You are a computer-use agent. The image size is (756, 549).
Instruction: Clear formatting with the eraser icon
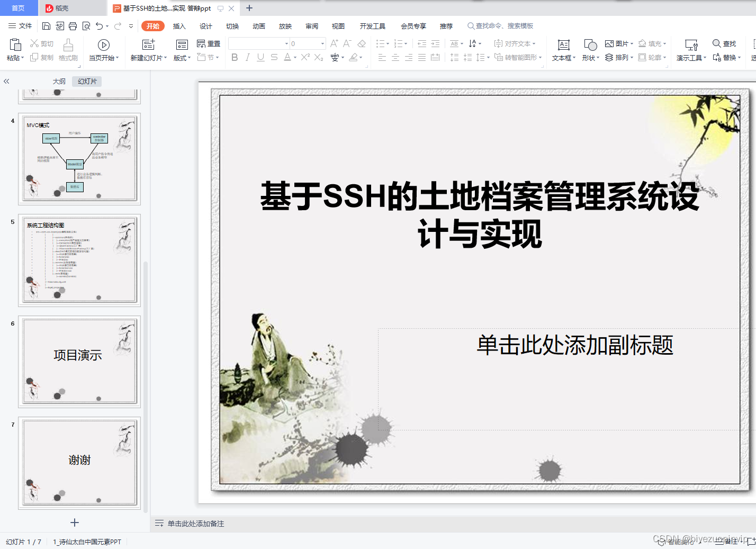click(x=362, y=43)
